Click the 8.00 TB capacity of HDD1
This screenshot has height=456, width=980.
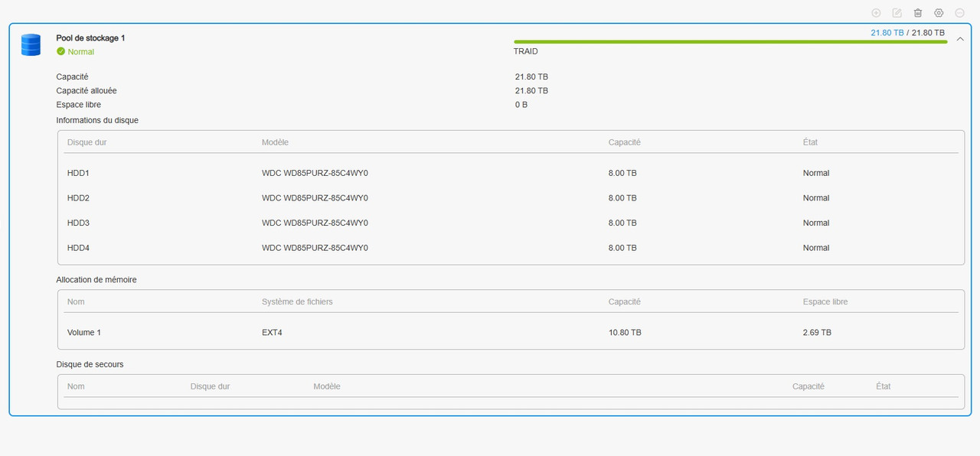pyautogui.click(x=622, y=174)
